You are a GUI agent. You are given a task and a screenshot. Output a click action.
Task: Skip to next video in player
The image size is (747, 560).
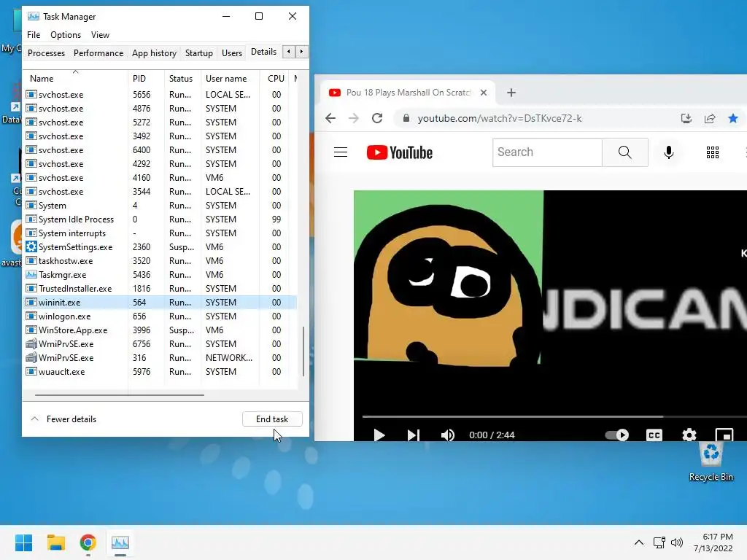tap(414, 435)
